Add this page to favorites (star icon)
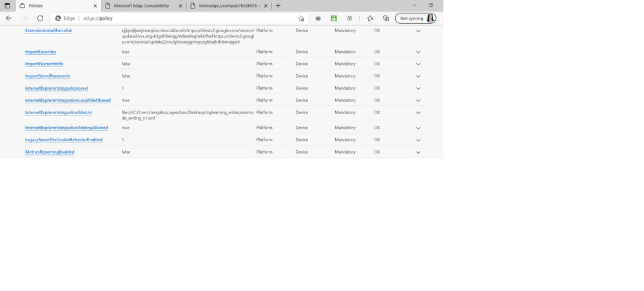This screenshot has height=291, width=644. click(x=301, y=19)
